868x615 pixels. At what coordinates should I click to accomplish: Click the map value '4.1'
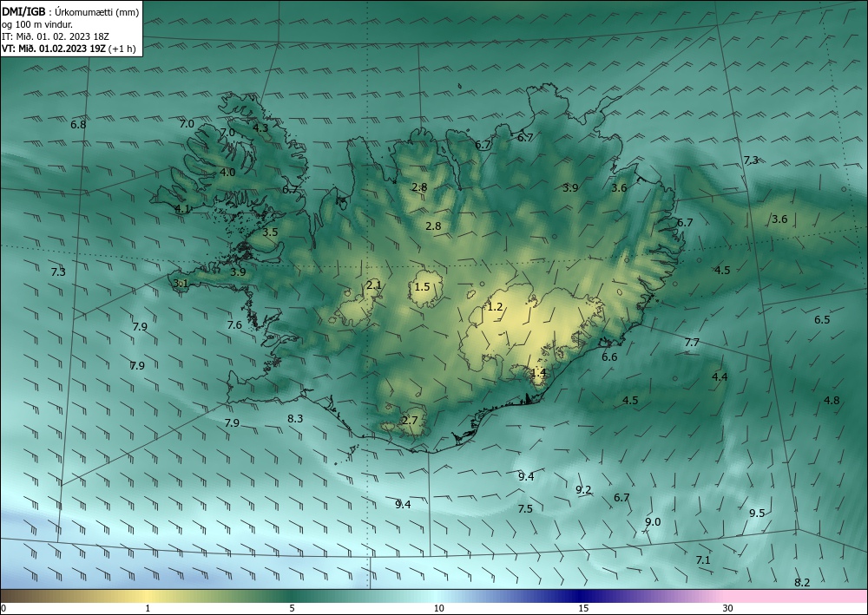[x=182, y=208]
